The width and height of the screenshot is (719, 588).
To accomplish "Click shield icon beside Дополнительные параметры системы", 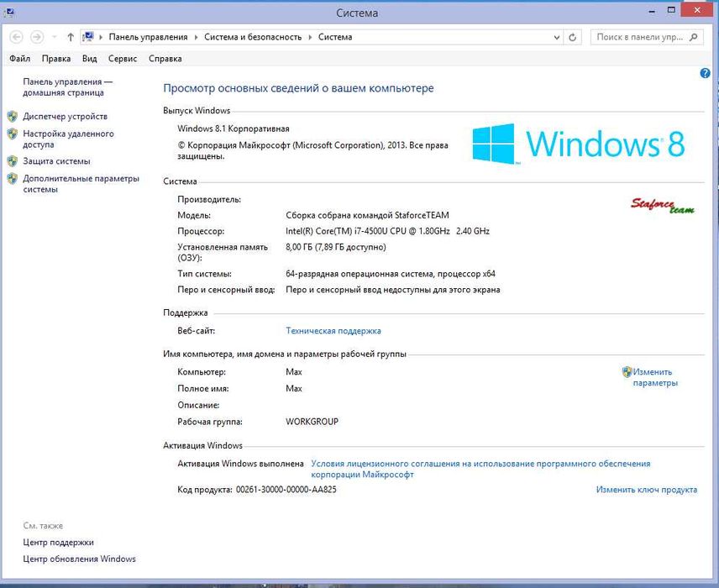I will [x=13, y=179].
